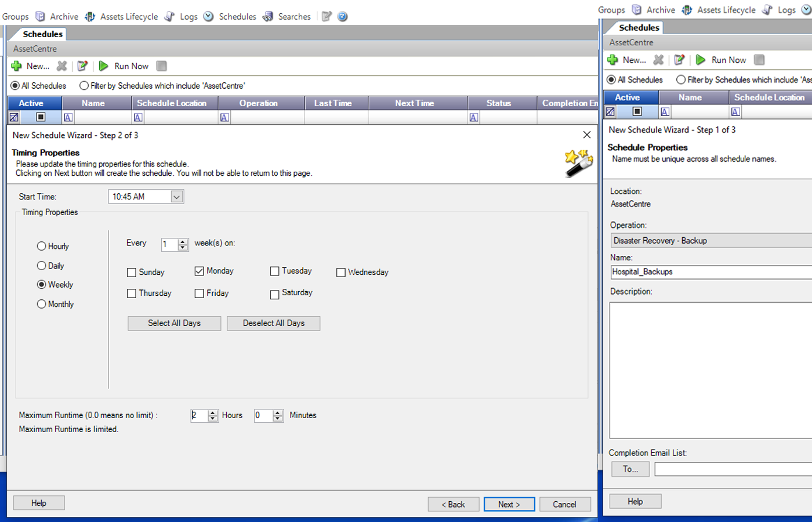Click the green plus New schedule icon
This screenshot has width=812, height=522.
[x=16, y=66]
